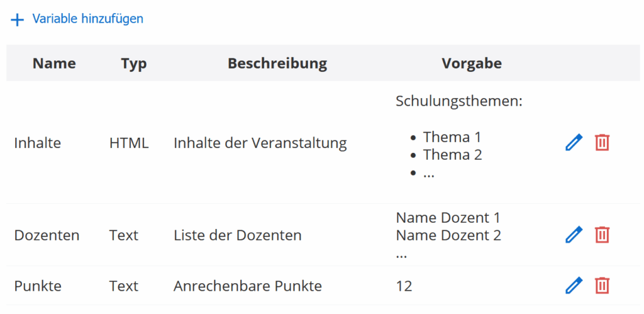Viewport: 644px width, 314px height.
Task: Edit the Punkte variable with pencil icon
Action: point(574,286)
